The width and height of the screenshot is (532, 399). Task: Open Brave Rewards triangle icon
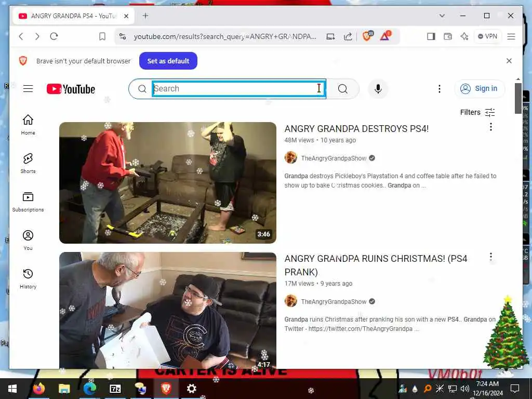click(x=385, y=36)
